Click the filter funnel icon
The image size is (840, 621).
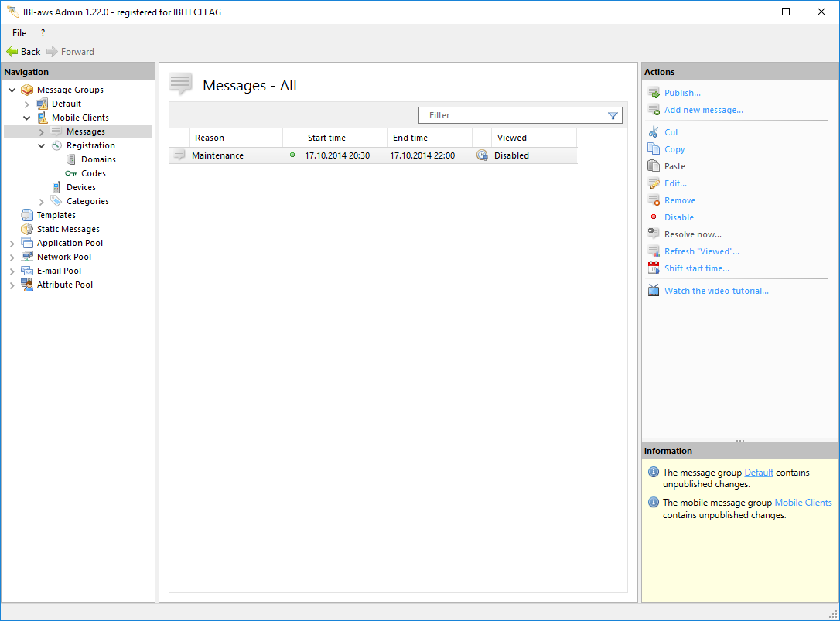(x=613, y=115)
